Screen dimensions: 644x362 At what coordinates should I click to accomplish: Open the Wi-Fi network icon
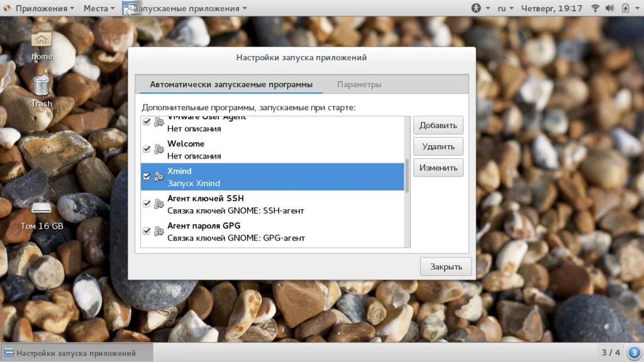(x=595, y=8)
